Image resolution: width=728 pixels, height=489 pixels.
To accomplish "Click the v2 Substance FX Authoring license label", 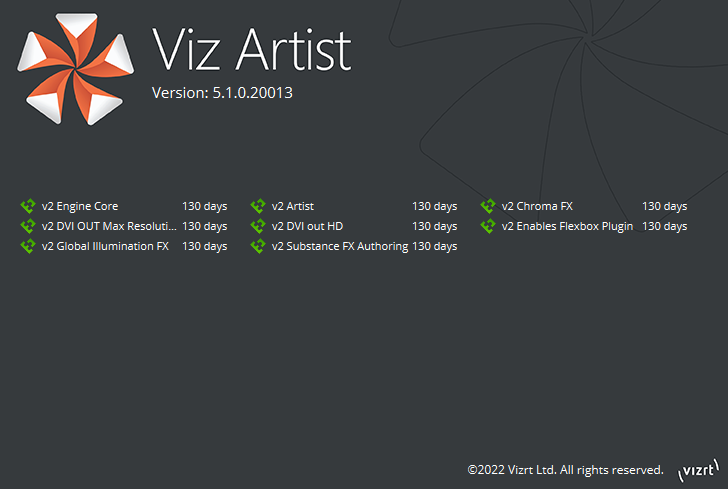I will tap(340, 246).
